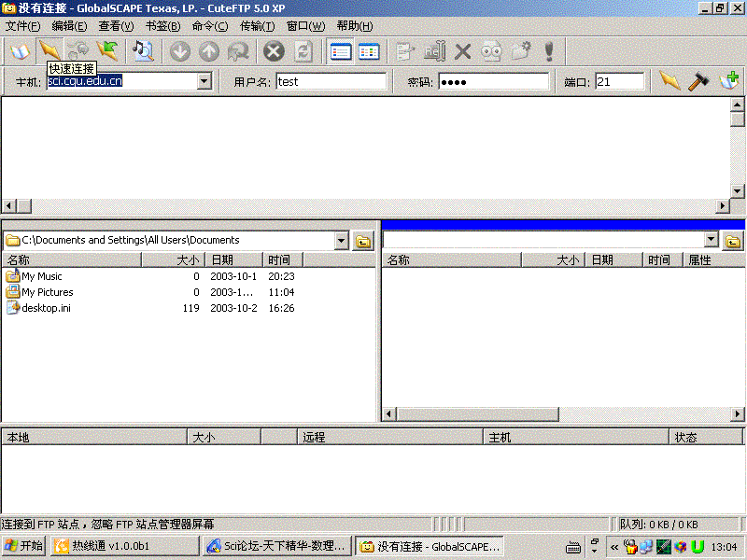Sort local files by 时间 column
747x560 pixels.
coord(283,260)
